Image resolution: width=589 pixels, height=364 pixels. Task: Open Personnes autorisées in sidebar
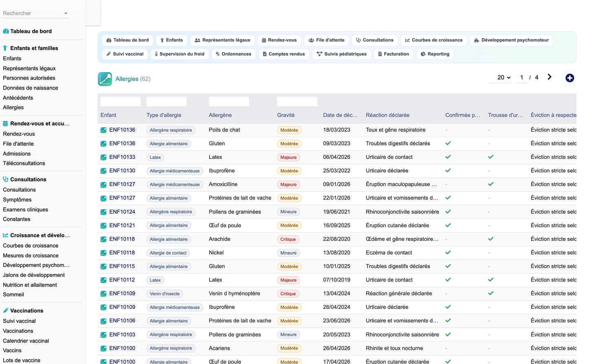pos(29,78)
